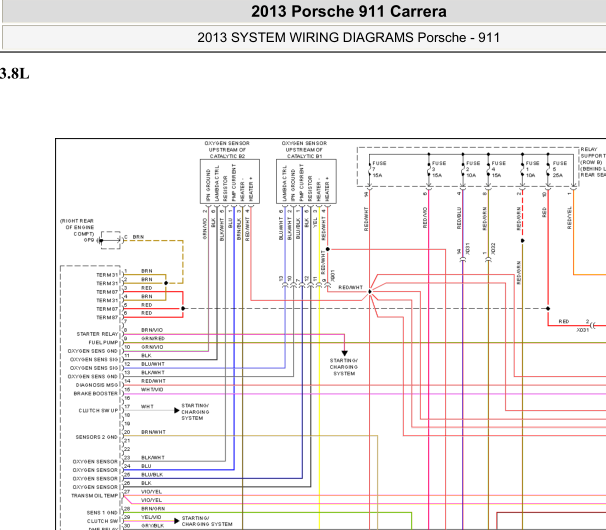The height and width of the screenshot is (530, 606).
Task: Click the '2013 Porsche 911 Carrera' title
Action: click(x=349, y=11)
